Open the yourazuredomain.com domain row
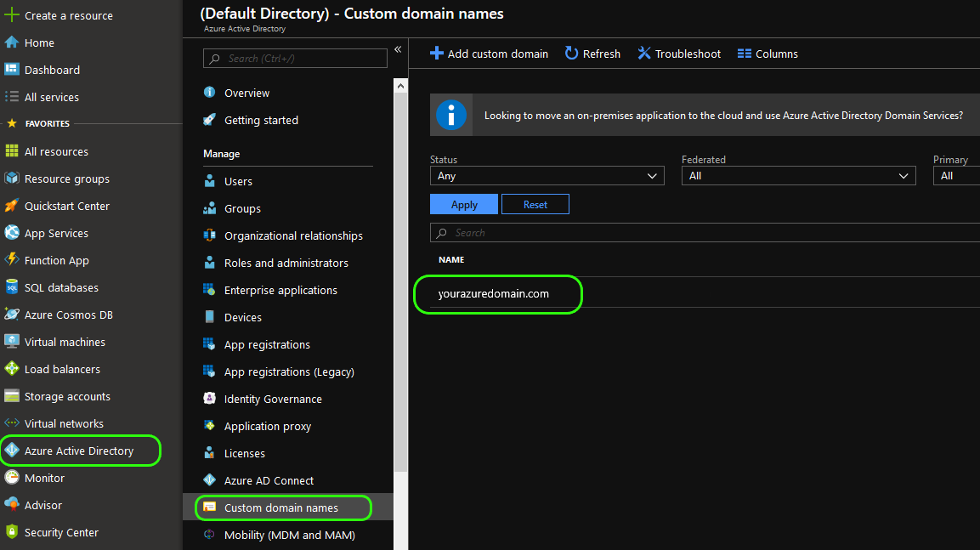This screenshot has width=980, height=550. click(705, 293)
